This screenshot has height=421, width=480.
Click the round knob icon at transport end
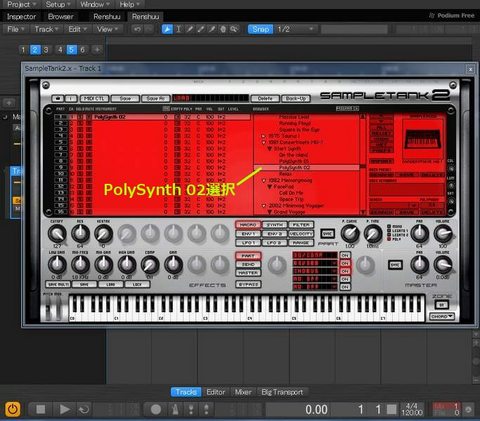pyautogui.click(x=468, y=409)
